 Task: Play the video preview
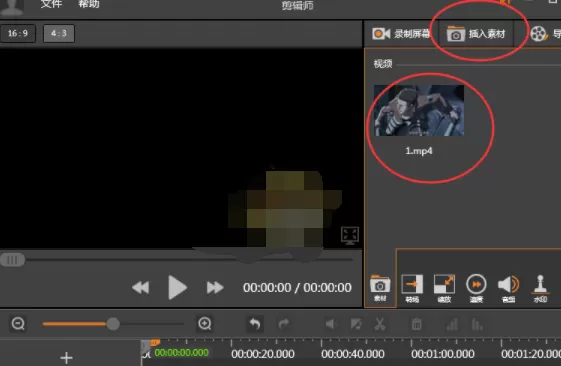pos(177,287)
